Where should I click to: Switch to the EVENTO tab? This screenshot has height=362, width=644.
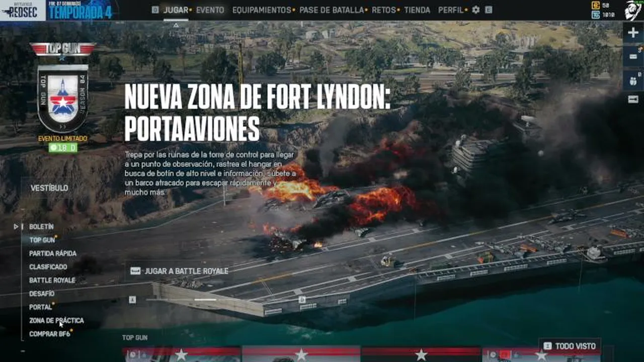tap(210, 10)
